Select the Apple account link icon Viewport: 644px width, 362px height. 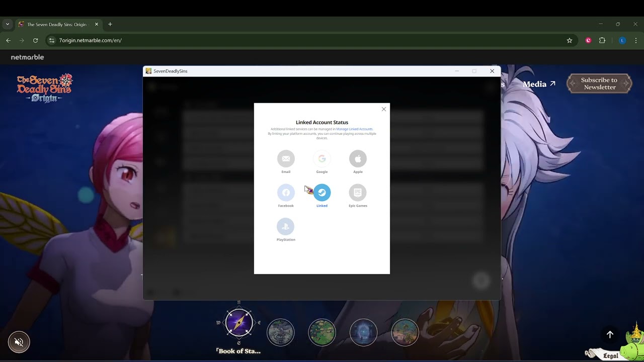pyautogui.click(x=358, y=159)
